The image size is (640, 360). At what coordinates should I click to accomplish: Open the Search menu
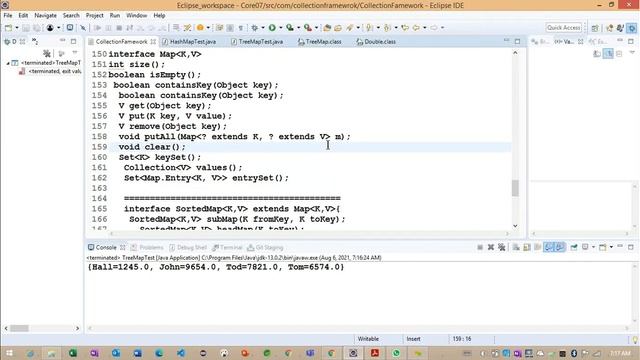click(x=71, y=15)
